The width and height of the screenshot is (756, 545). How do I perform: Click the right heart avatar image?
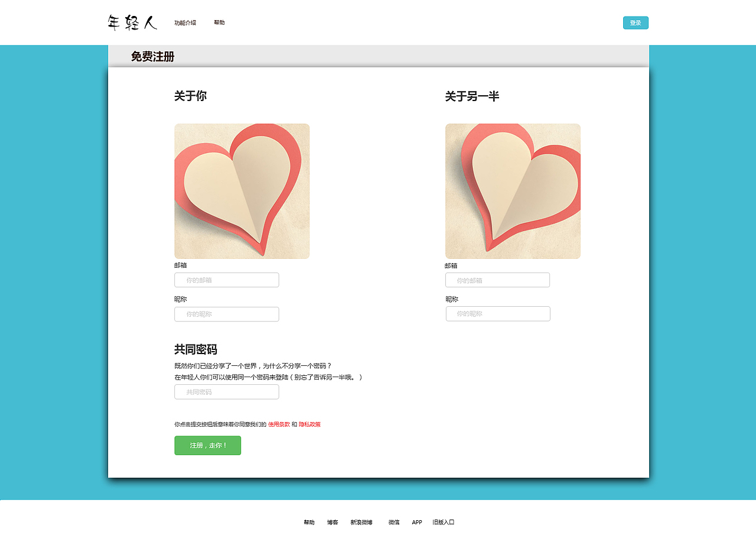click(x=513, y=190)
